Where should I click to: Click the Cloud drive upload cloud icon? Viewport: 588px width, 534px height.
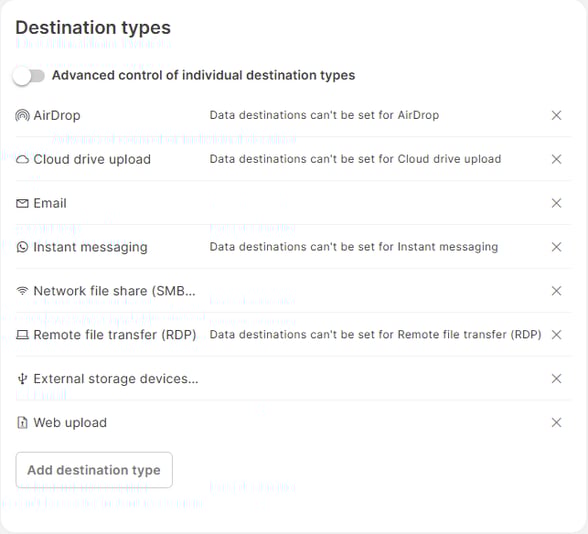point(22,160)
